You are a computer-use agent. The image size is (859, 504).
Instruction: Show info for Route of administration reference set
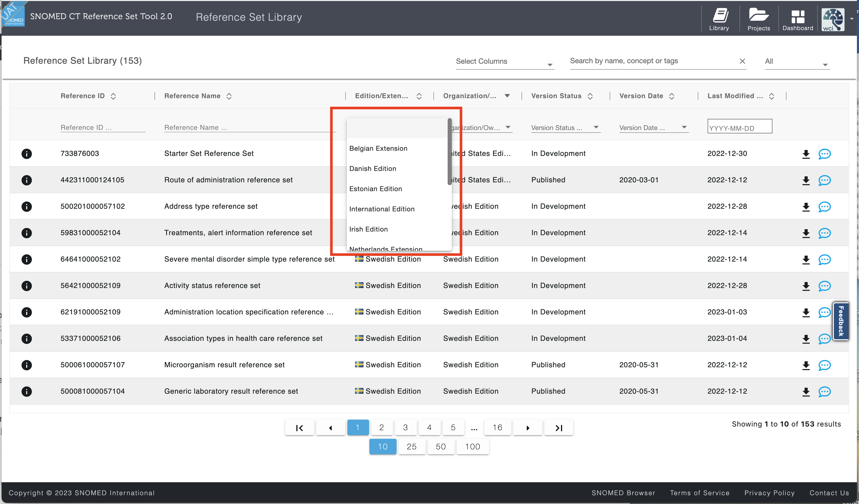click(x=27, y=180)
